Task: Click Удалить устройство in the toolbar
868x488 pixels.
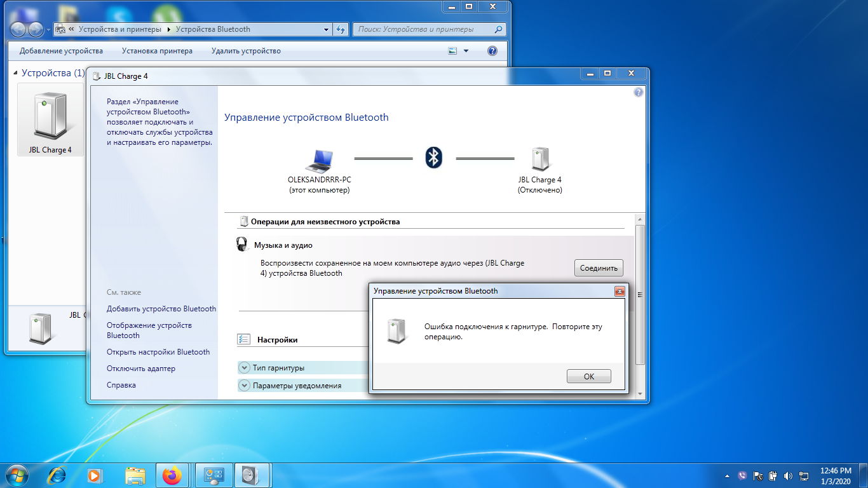Action: pyautogui.click(x=246, y=51)
